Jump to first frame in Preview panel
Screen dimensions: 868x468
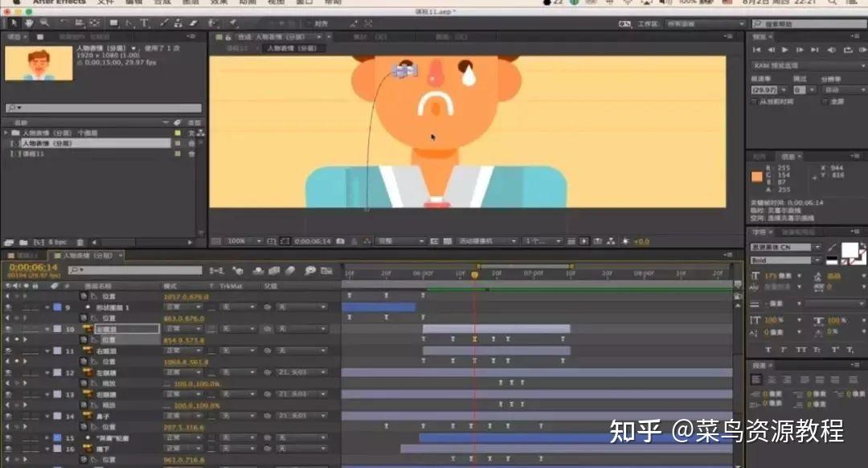click(x=756, y=50)
